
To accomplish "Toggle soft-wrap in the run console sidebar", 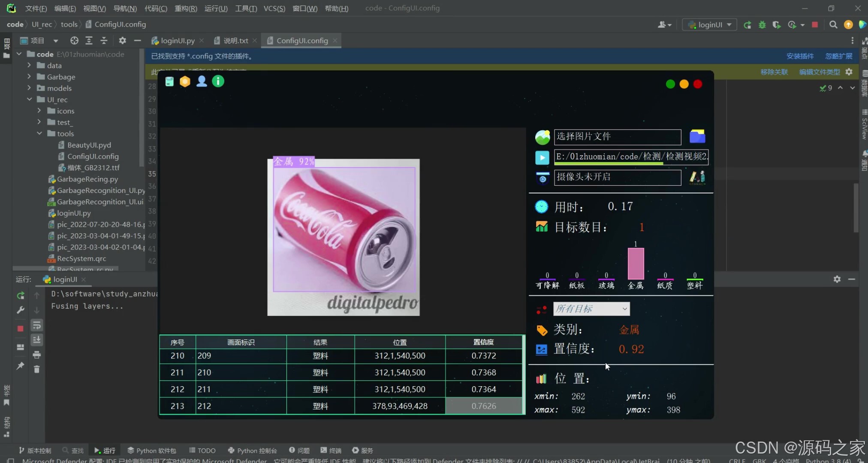I will tap(37, 325).
